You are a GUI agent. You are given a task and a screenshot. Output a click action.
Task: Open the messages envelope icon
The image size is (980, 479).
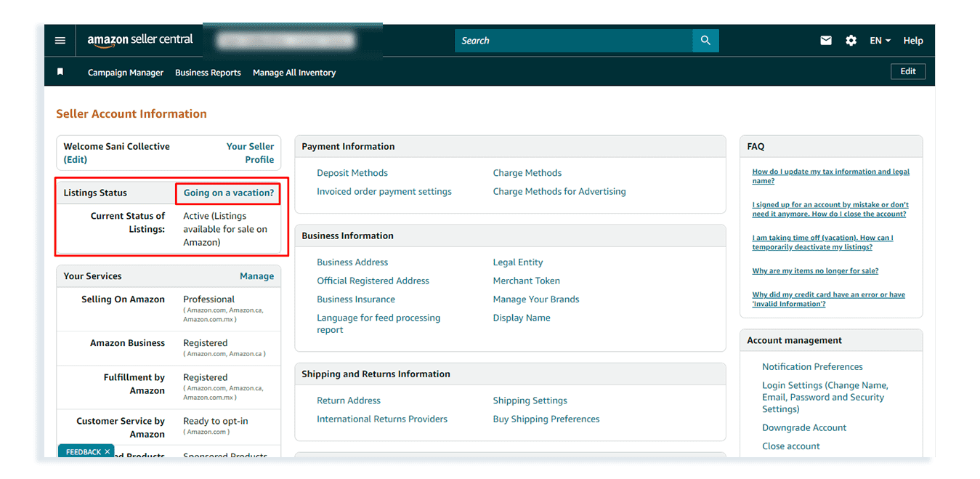(x=825, y=40)
